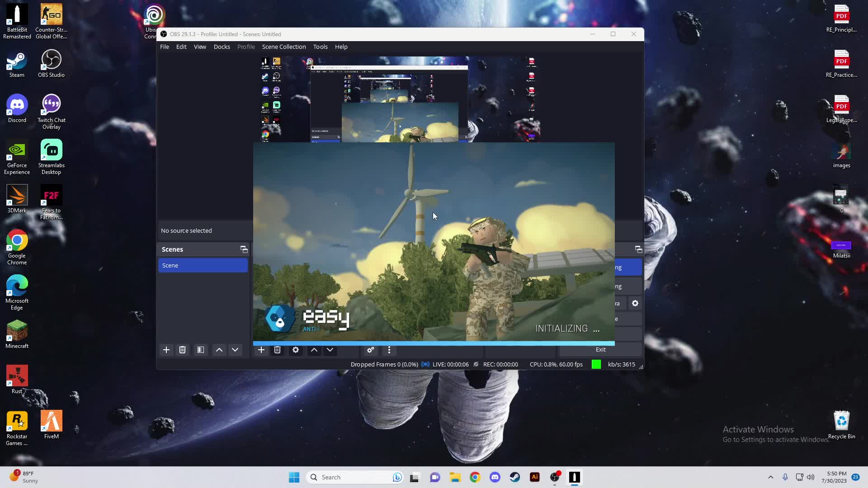
Task: Open Help menu in OBS
Action: click(x=341, y=47)
